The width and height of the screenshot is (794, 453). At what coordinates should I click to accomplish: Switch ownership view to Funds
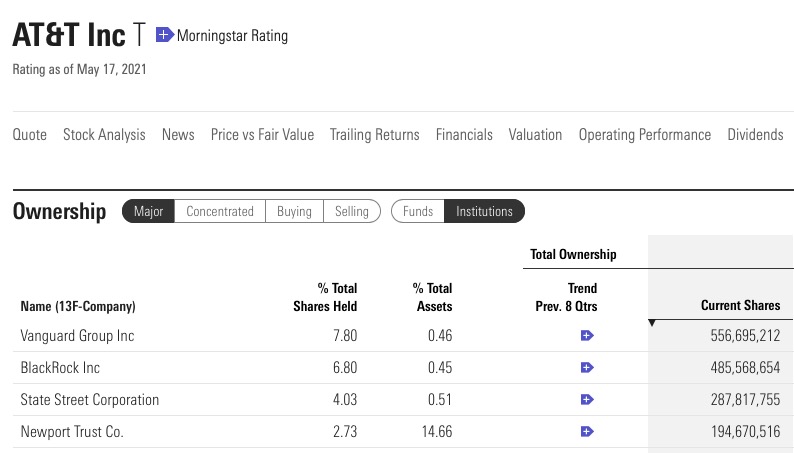(418, 211)
